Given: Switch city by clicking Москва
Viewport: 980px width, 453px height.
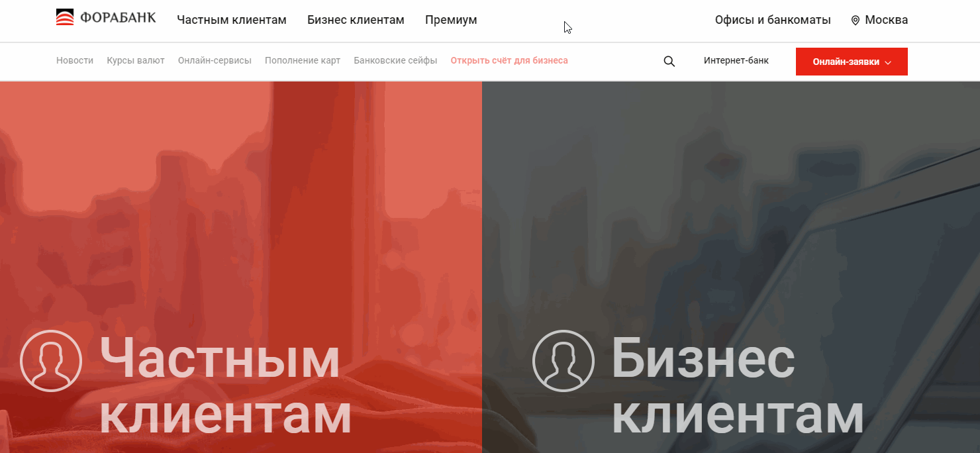Looking at the screenshot, I should pyautogui.click(x=886, y=19).
